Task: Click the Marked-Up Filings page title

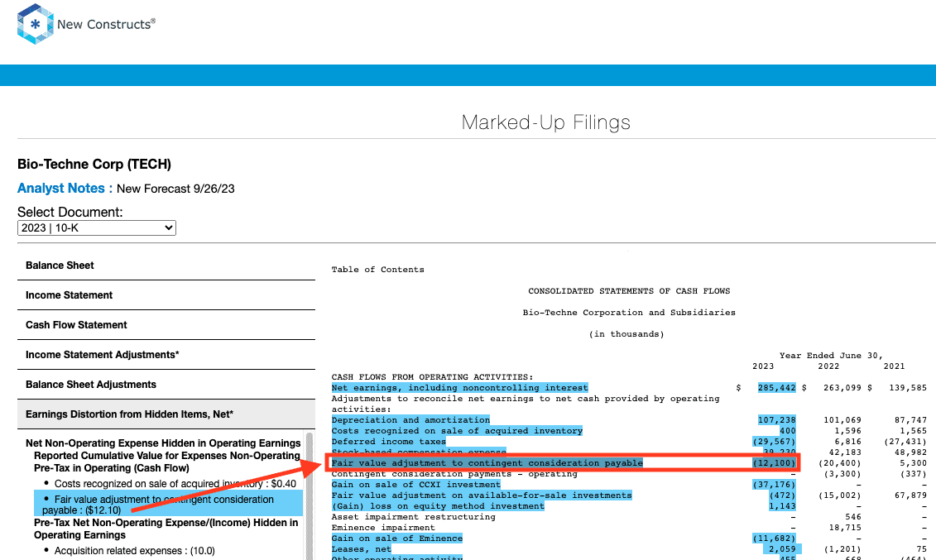Action: (545, 122)
